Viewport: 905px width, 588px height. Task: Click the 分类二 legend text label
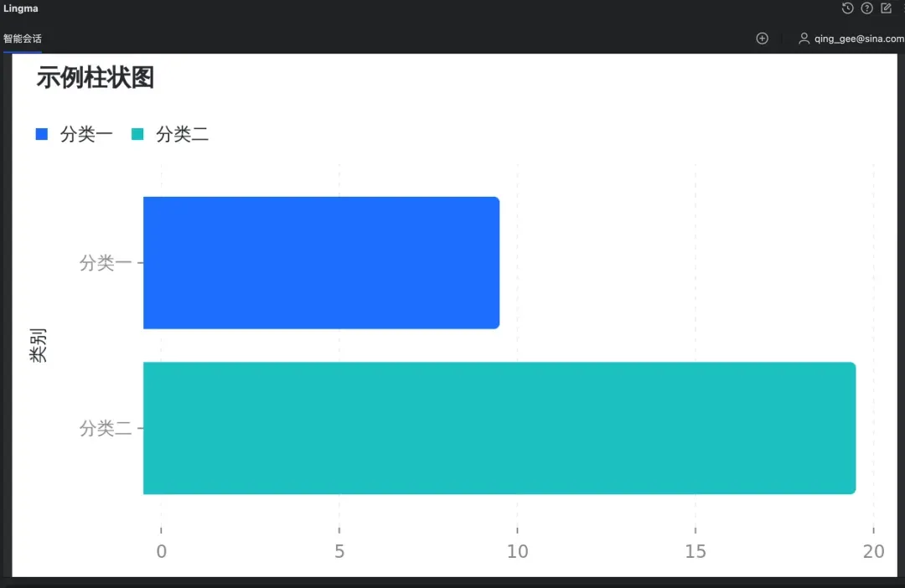(183, 135)
